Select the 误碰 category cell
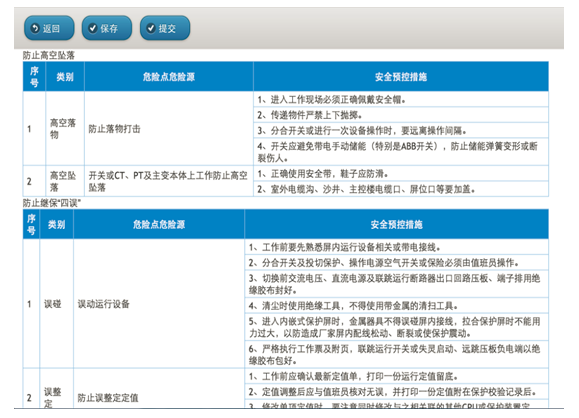This screenshot has width=579, height=418. 56,304
